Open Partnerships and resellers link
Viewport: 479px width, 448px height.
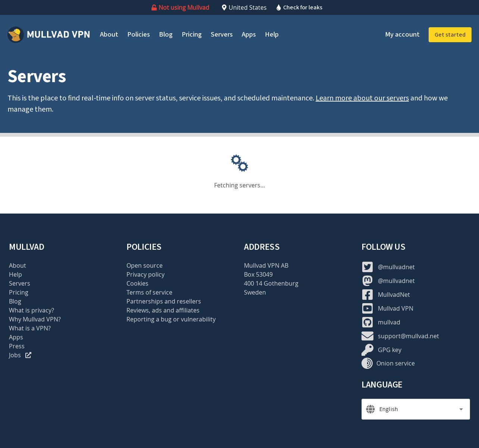(x=164, y=301)
